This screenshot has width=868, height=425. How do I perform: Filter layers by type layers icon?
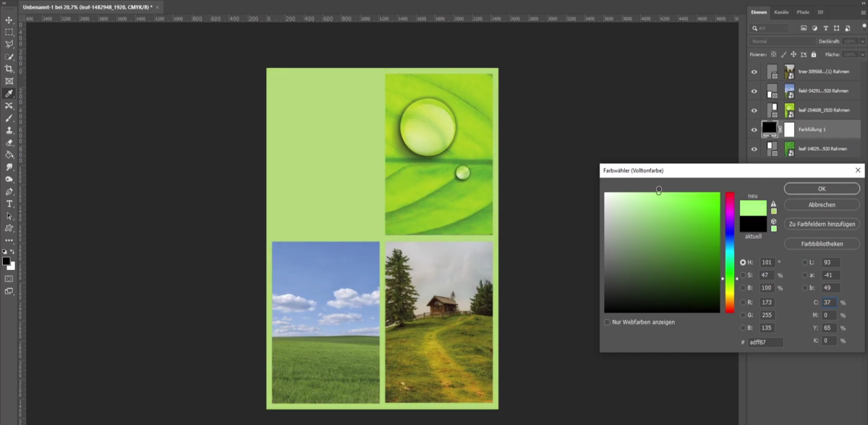point(826,28)
